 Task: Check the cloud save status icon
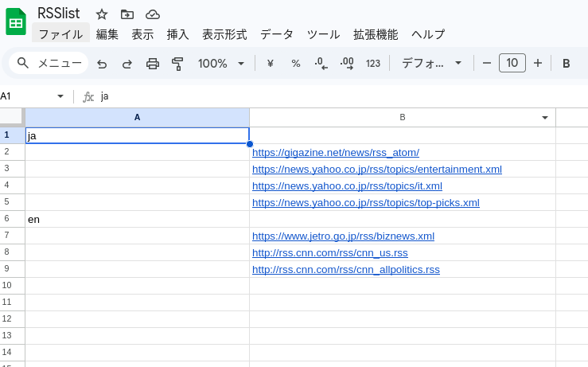(153, 14)
